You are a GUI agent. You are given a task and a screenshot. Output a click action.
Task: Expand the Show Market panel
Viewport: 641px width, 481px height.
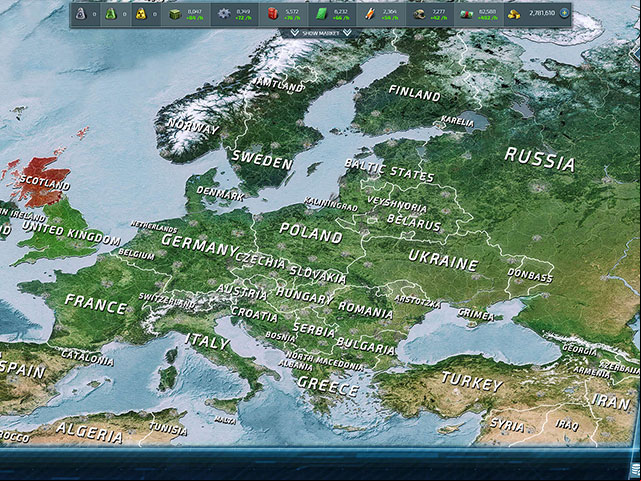(321, 33)
